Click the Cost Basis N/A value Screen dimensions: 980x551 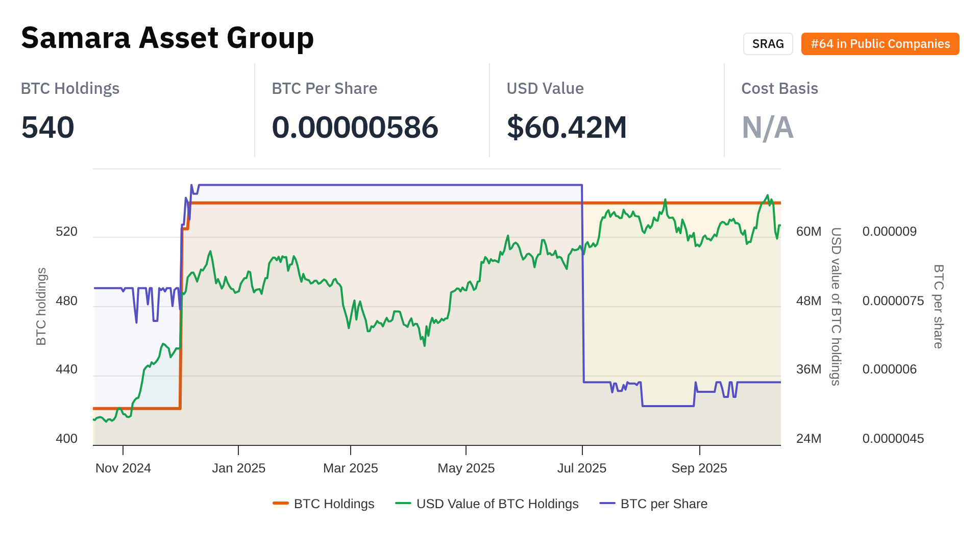(x=767, y=127)
